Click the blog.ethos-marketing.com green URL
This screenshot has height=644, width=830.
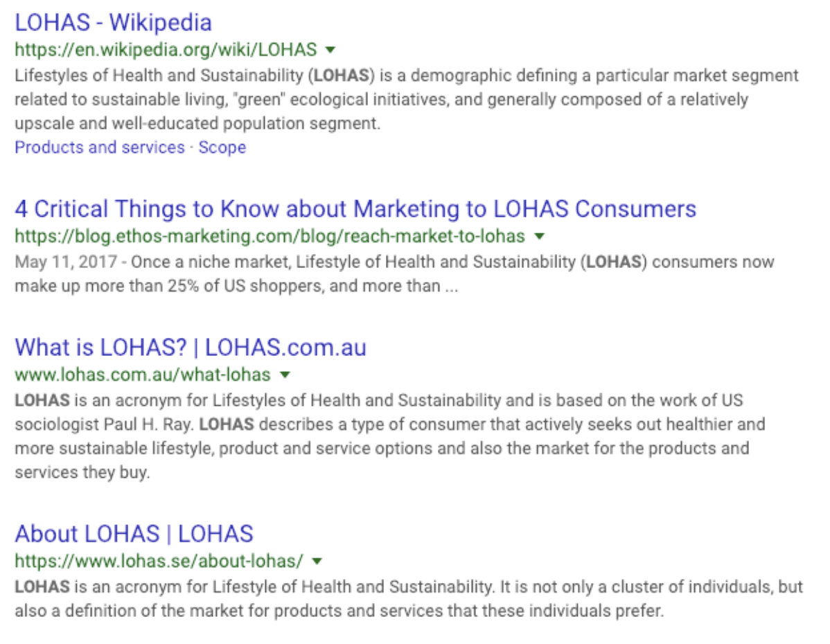(270, 236)
